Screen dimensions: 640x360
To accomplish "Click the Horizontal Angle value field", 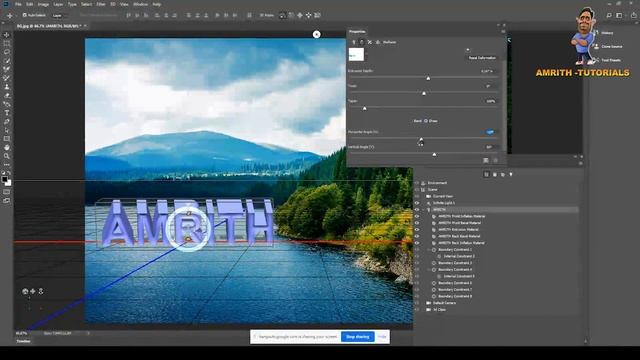I will [490, 132].
